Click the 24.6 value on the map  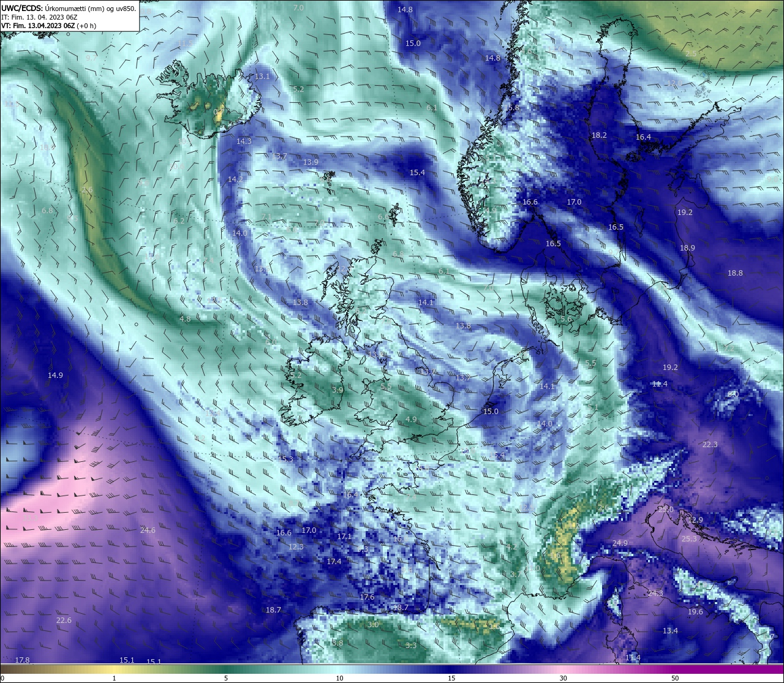click(x=148, y=530)
